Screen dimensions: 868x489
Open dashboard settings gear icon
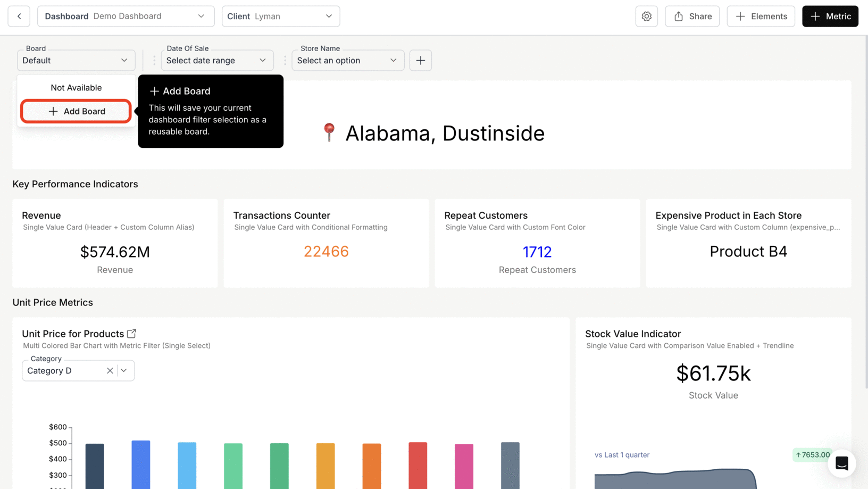[646, 16]
